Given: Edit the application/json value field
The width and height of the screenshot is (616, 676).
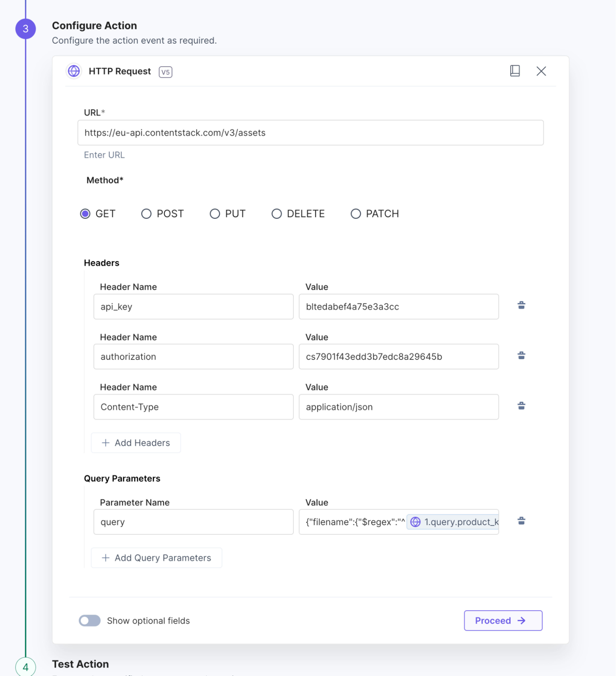Looking at the screenshot, I should point(398,407).
